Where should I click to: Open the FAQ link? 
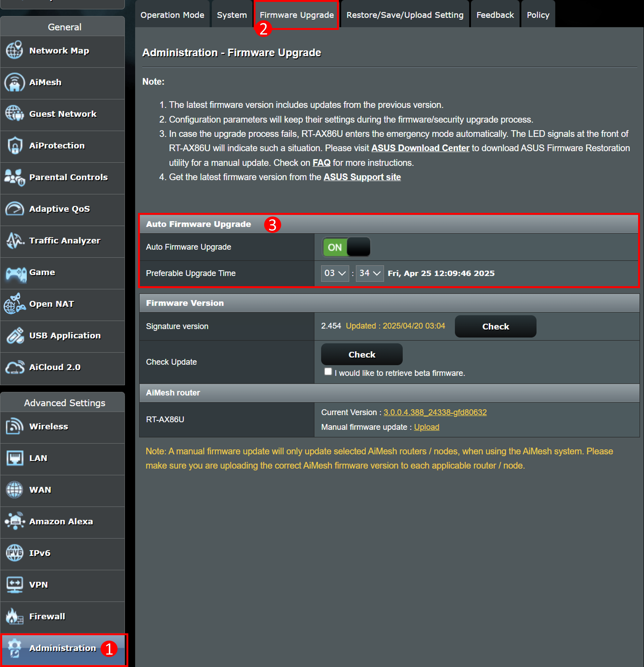(321, 163)
